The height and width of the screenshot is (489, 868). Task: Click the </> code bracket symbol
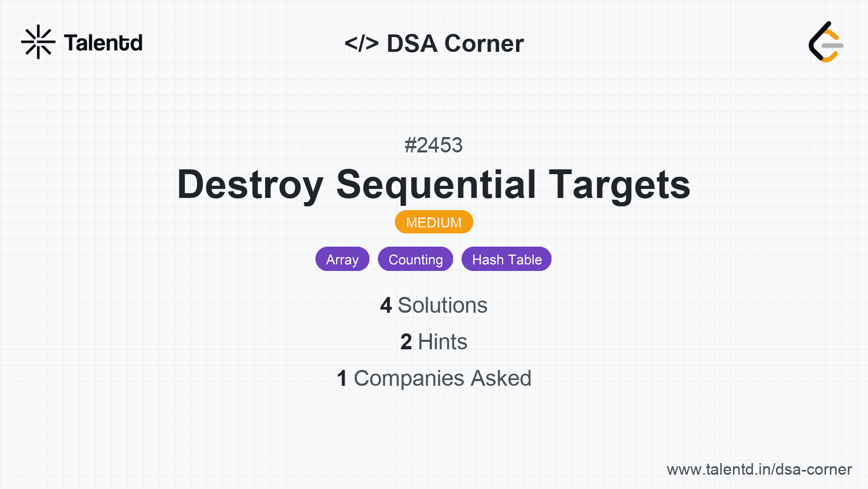361,43
